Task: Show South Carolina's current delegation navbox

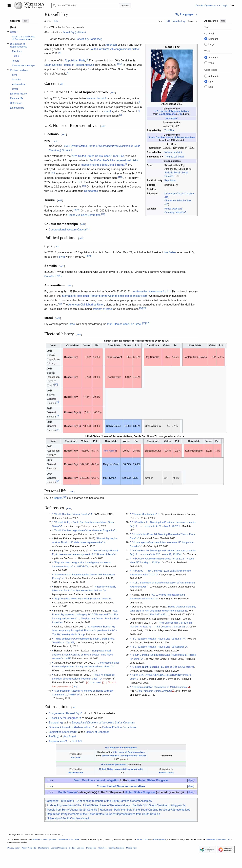Action: click(190, 780)
